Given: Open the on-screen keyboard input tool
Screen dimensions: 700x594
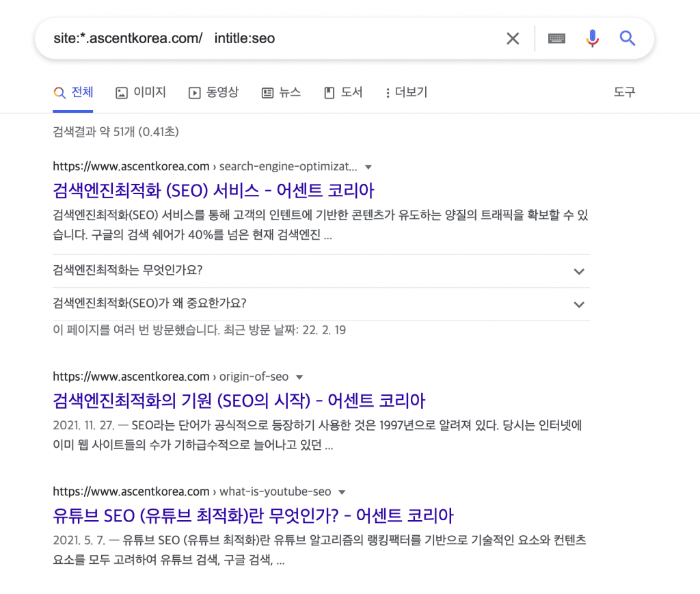Looking at the screenshot, I should pyautogui.click(x=556, y=38).
